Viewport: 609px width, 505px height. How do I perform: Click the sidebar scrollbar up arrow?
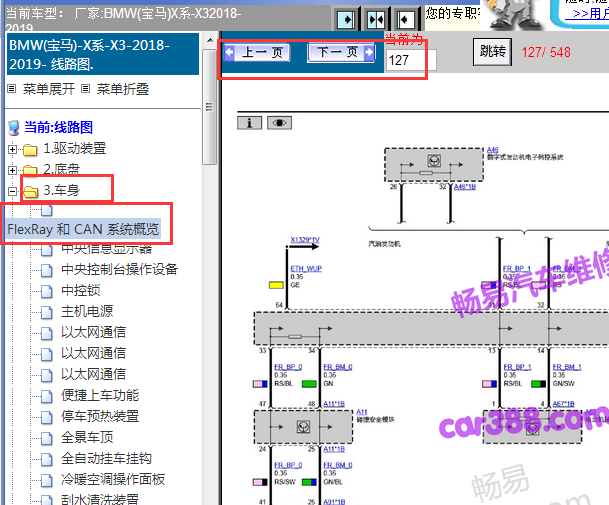tap(210, 40)
